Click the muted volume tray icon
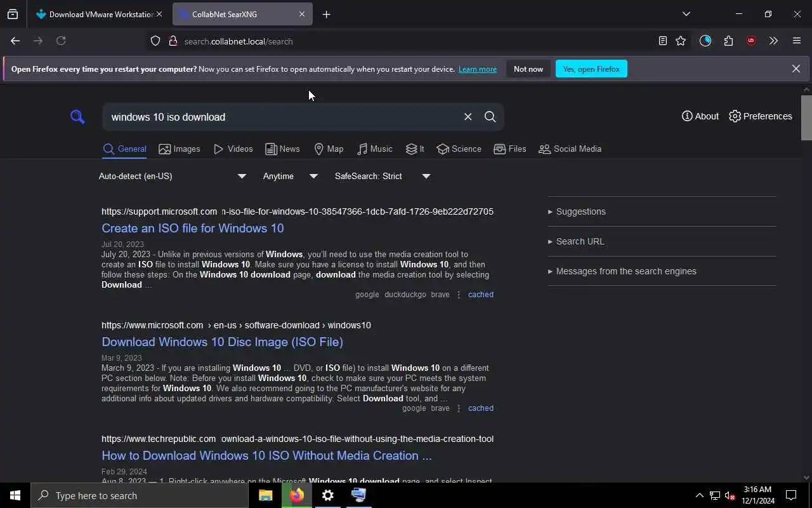The image size is (812, 508). pyautogui.click(x=730, y=495)
